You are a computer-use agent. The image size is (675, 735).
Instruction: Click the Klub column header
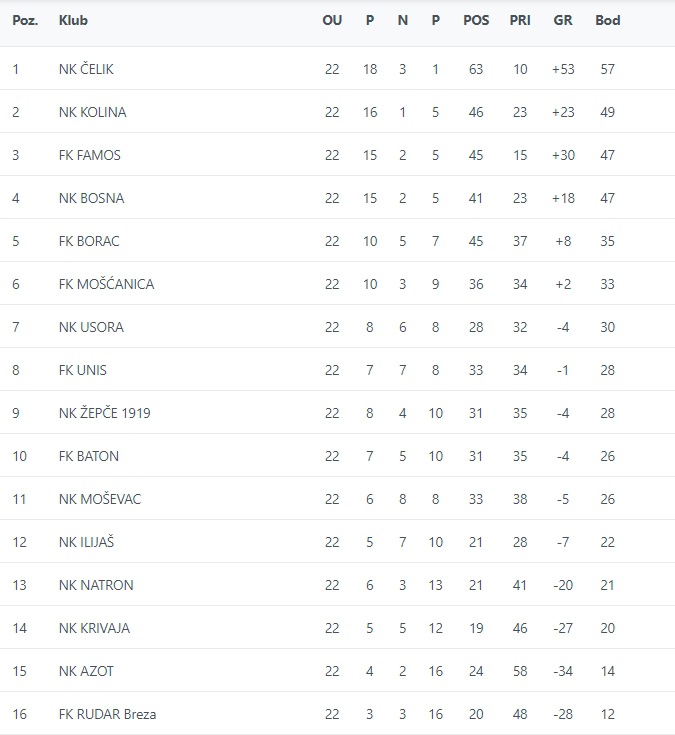click(72, 20)
